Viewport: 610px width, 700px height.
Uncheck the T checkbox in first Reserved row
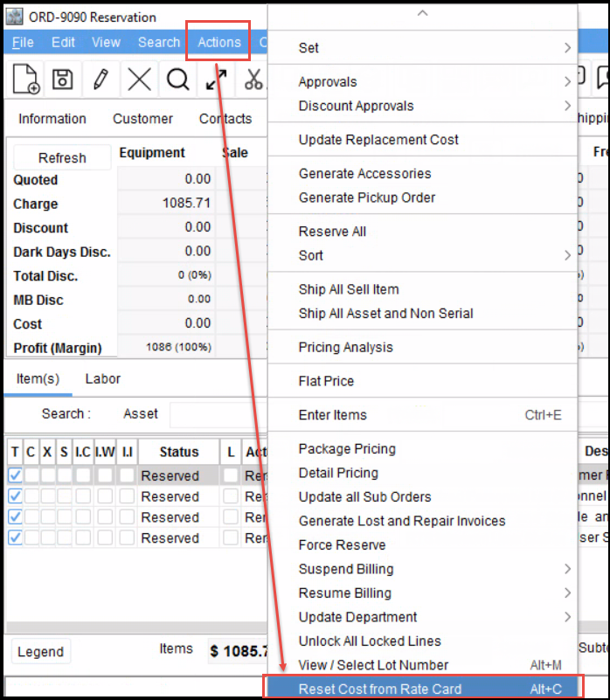(x=16, y=475)
